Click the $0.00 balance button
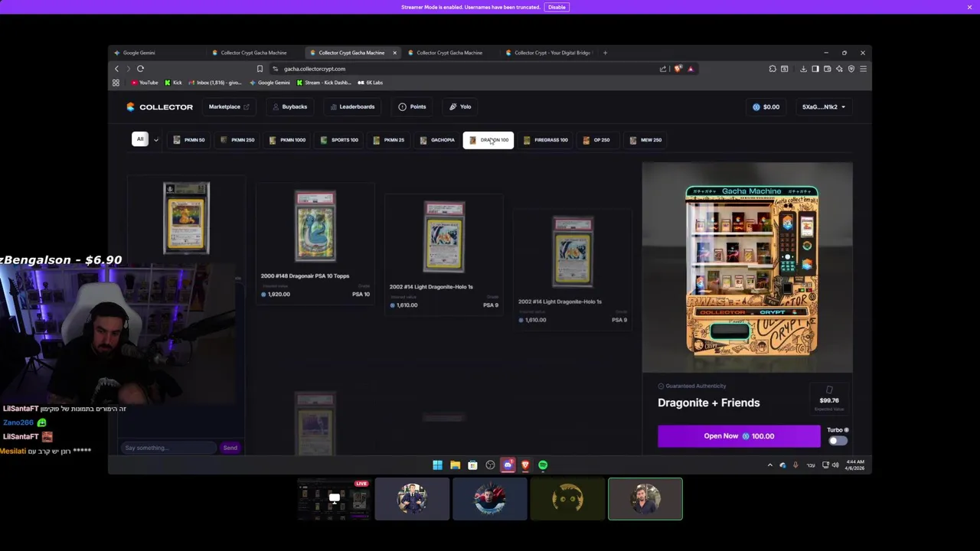 pos(766,107)
